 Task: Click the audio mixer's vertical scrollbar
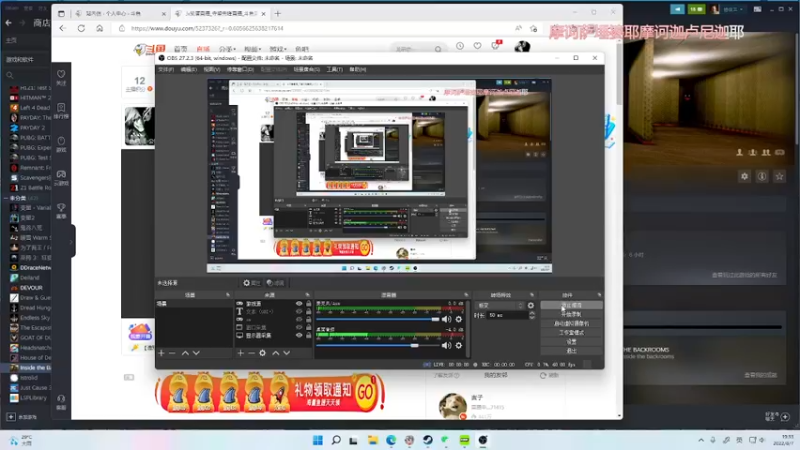pyautogui.click(x=468, y=328)
